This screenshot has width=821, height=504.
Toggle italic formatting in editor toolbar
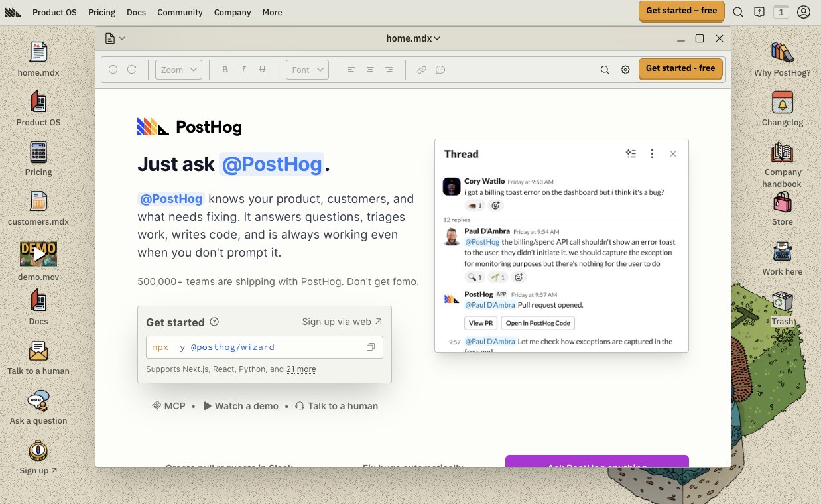[x=243, y=70]
